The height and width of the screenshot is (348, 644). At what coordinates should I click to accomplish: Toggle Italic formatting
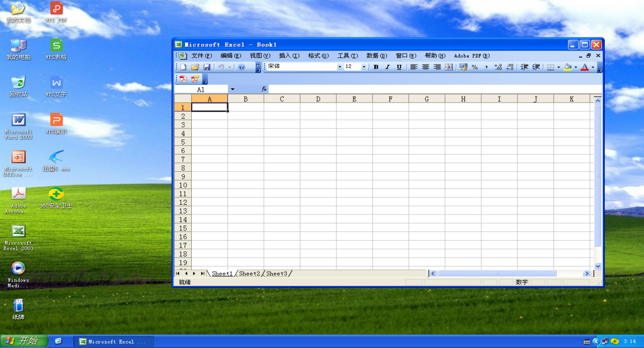[x=387, y=67]
